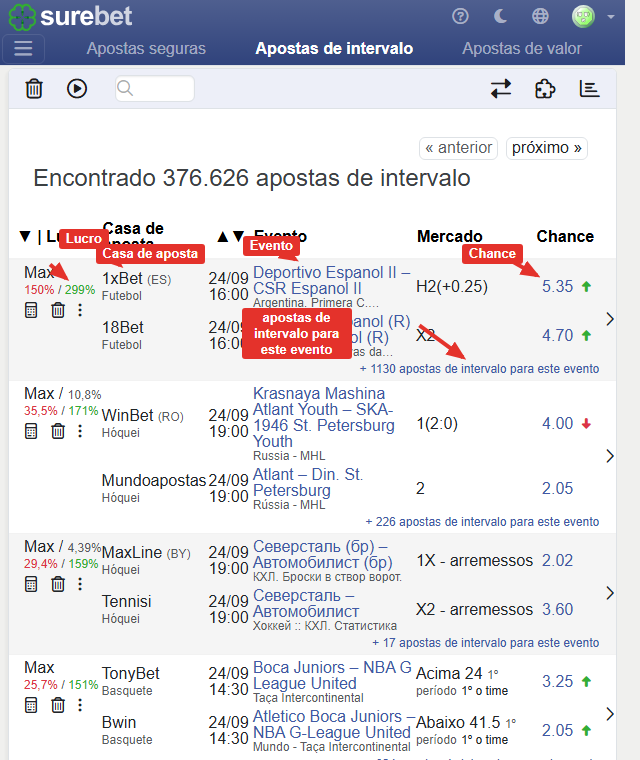Open Krasnaya Mashina Atlant Youth event link
This screenshot has height=760, width=640.
324,417
